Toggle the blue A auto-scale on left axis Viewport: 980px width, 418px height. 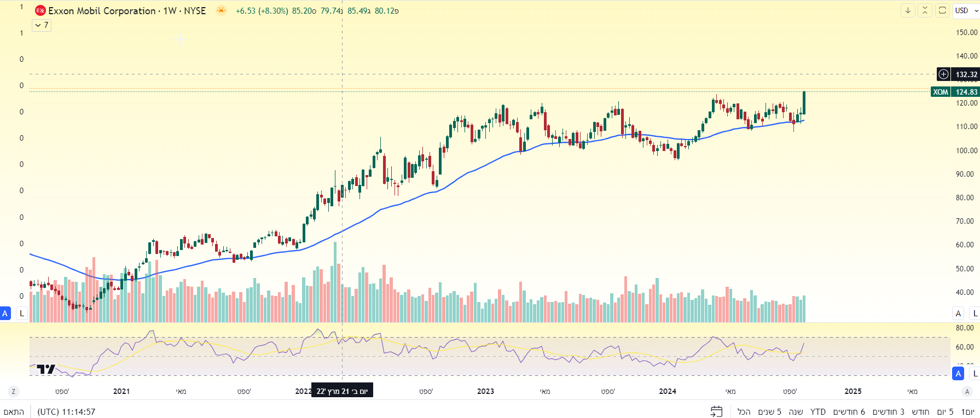pyautogui.click(x=5, y=313)
